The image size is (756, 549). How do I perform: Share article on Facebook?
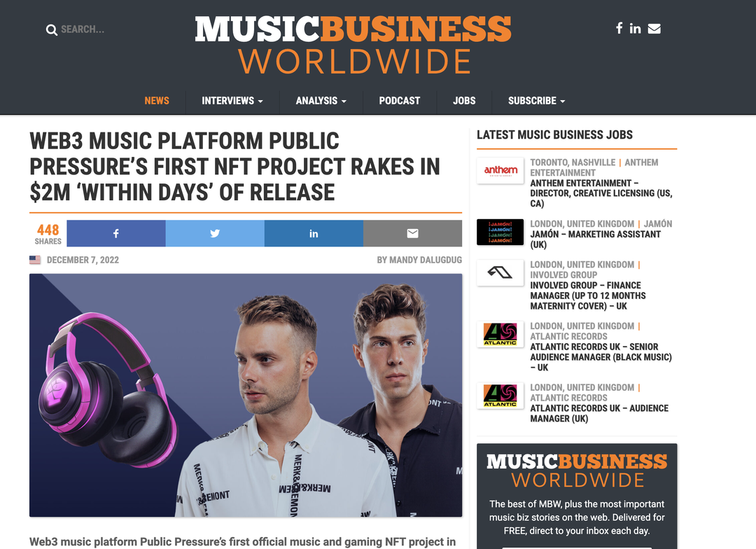point(115,233)
